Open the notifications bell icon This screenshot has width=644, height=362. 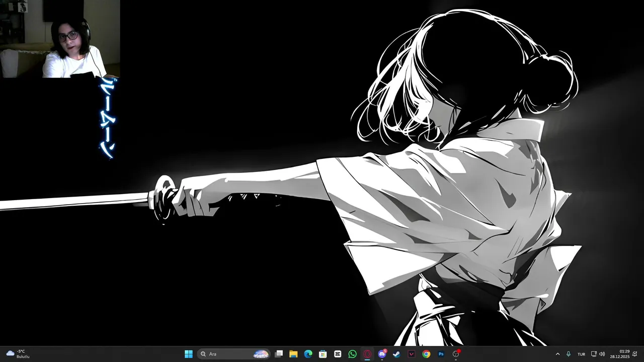click(x=635, y=354)
